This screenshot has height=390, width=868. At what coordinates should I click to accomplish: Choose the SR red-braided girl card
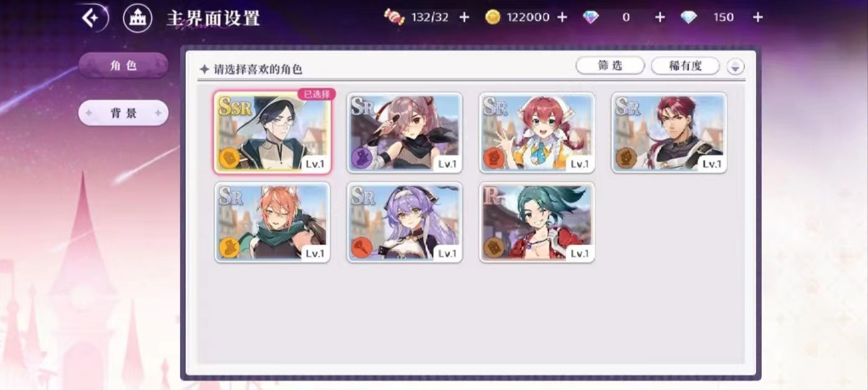tap(537, 132)
